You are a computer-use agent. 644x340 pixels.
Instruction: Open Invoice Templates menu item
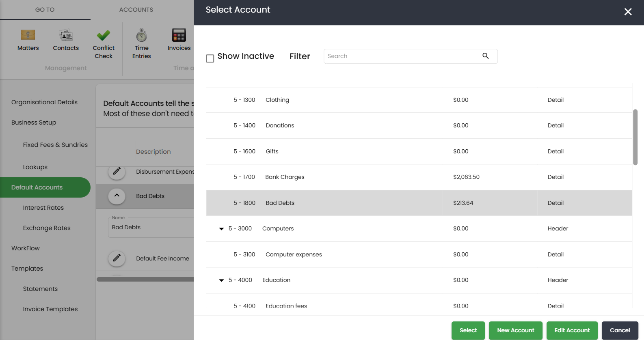pyautogui.click(x=50, y=309)
